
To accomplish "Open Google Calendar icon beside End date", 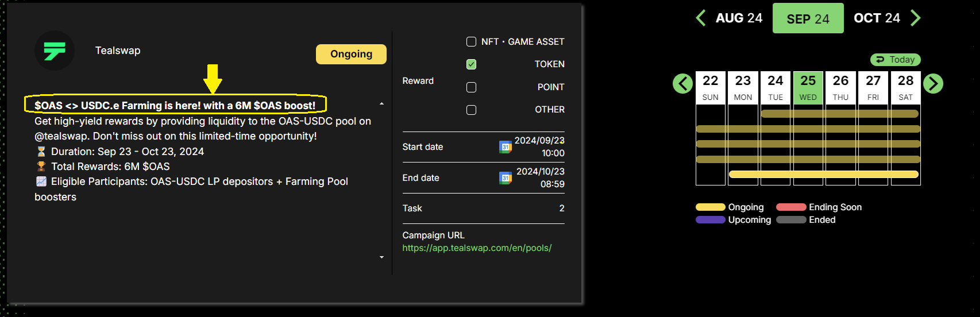I will click(x=505, y=178).
